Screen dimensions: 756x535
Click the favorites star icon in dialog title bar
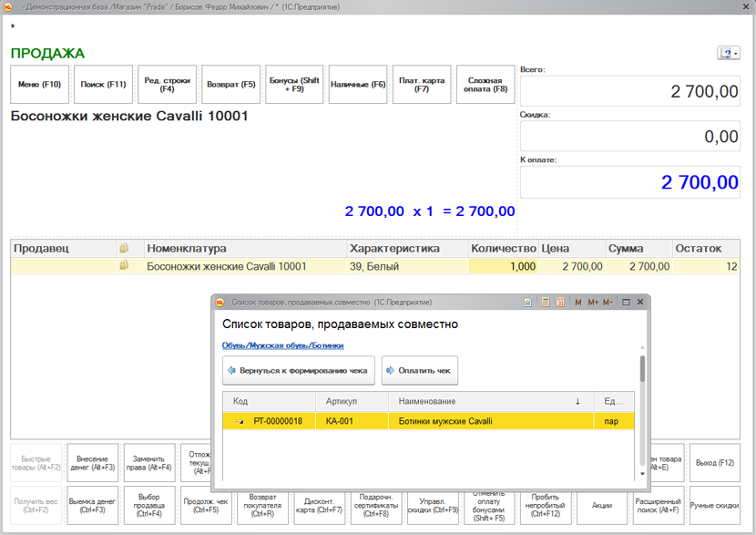(x=528, y=302)
